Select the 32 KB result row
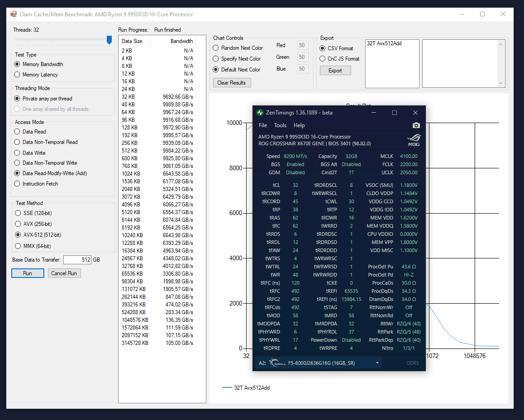The width and height of the screenshot is (524, 420). [157, 96]
